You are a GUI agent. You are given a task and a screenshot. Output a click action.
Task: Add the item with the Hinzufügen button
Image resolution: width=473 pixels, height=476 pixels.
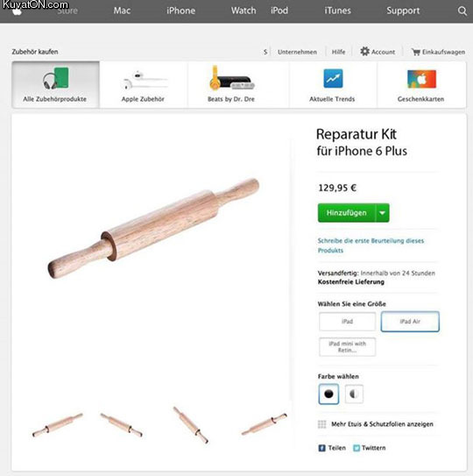click(x=347, y=213)
